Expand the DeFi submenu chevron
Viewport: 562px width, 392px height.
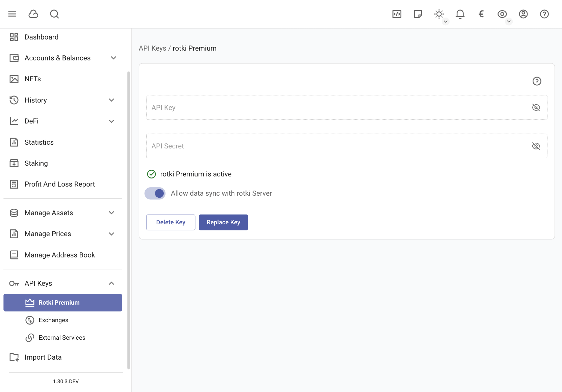pyautogui.click(x=111, y=121)
